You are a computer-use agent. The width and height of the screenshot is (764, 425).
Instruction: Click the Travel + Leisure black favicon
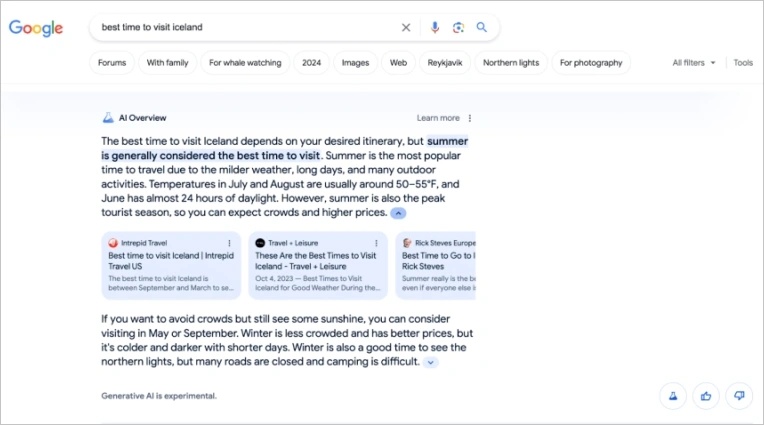click(260, 243)
